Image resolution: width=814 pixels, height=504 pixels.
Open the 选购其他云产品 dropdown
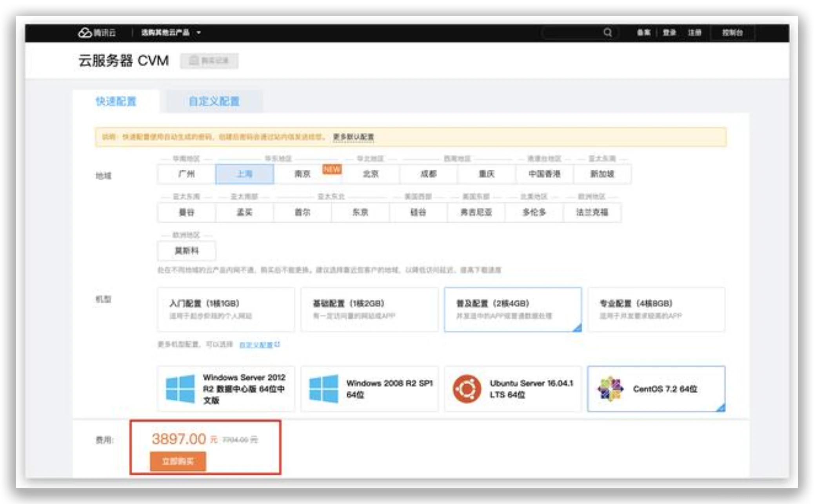tap(171, 33)
